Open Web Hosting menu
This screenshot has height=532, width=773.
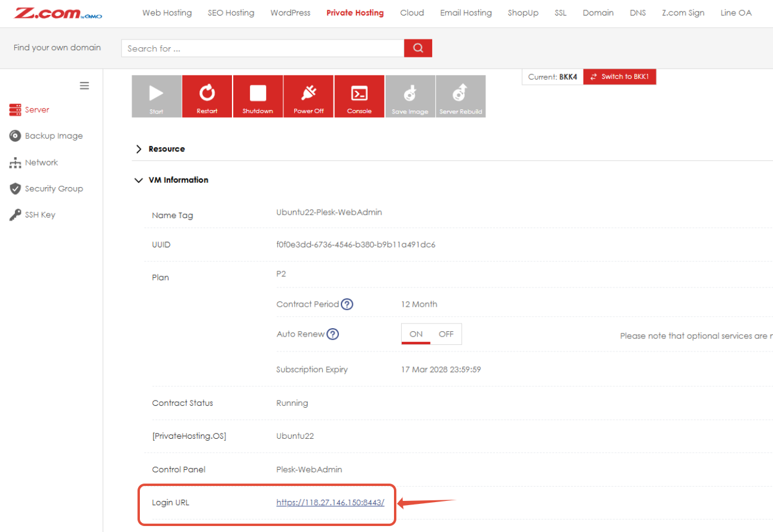(167, 13)
